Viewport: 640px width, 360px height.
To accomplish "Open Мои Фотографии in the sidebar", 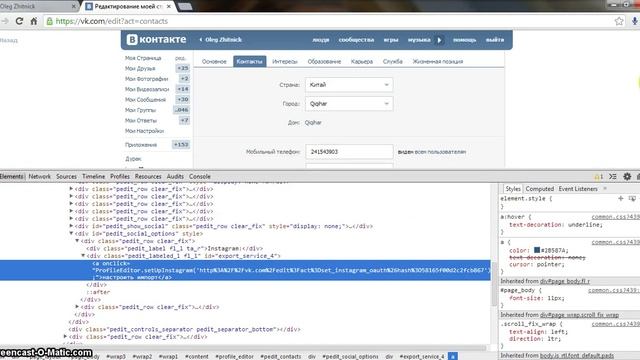I will 147,79.
